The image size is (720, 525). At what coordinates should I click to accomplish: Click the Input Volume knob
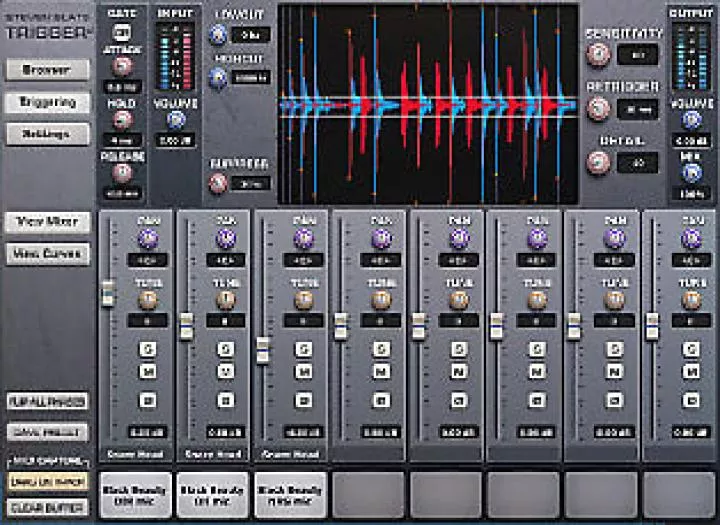click(x=175, y=120)
